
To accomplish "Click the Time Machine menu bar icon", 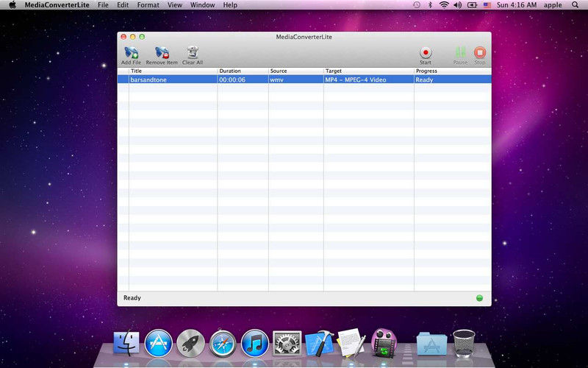I will click(x=416, y=5).
